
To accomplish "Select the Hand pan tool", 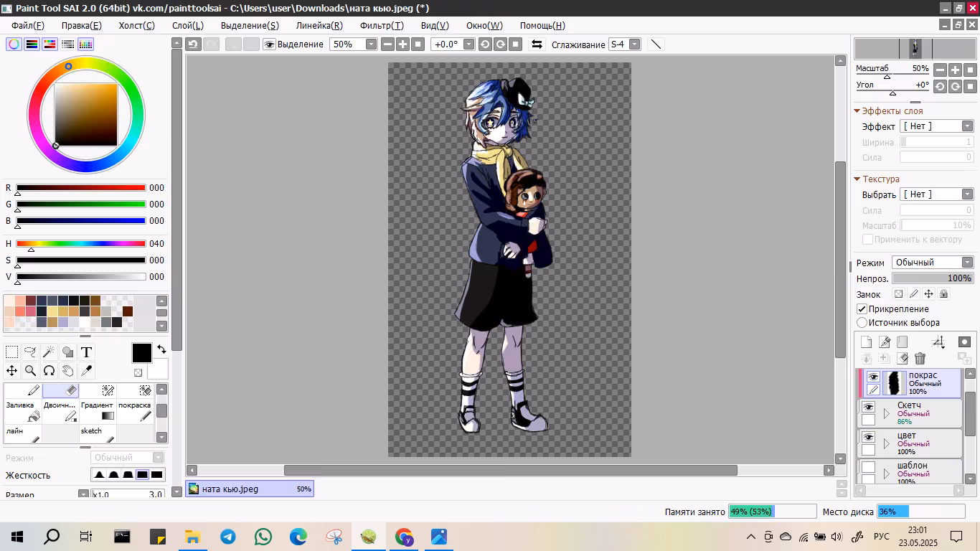I will click(67, 370).
